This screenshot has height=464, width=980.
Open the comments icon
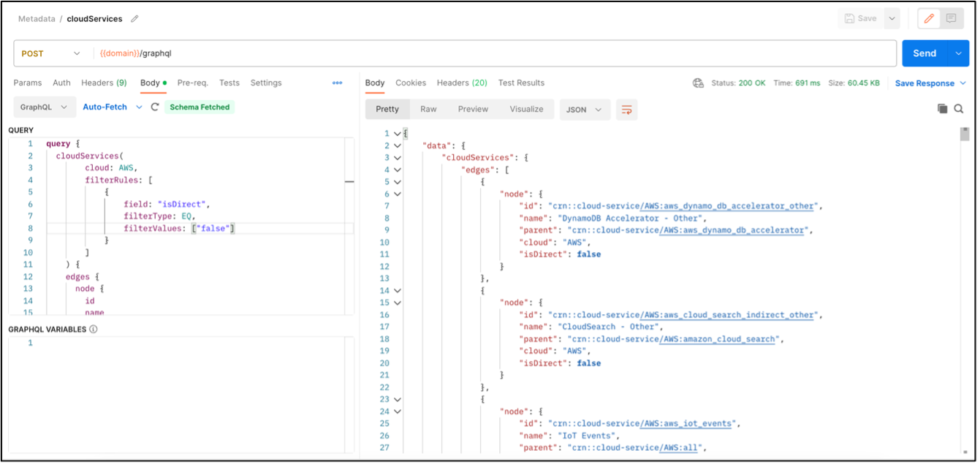(951, 18)
